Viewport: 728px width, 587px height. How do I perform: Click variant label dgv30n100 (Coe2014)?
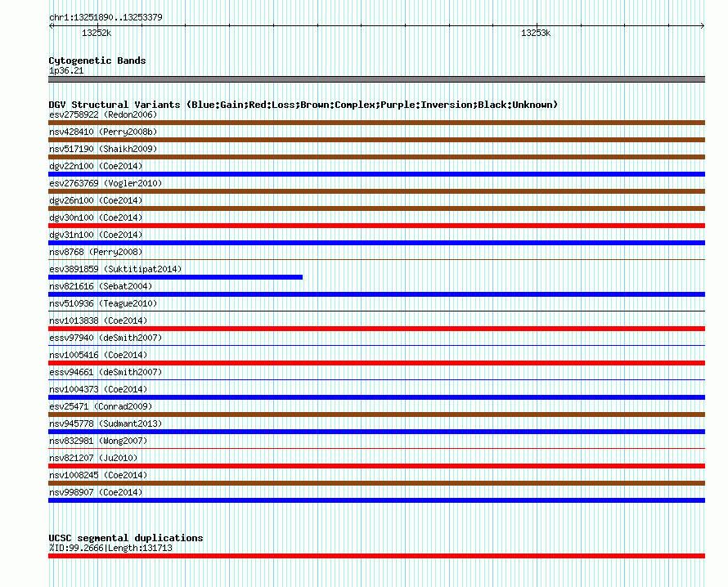click(x=96, y=217)
